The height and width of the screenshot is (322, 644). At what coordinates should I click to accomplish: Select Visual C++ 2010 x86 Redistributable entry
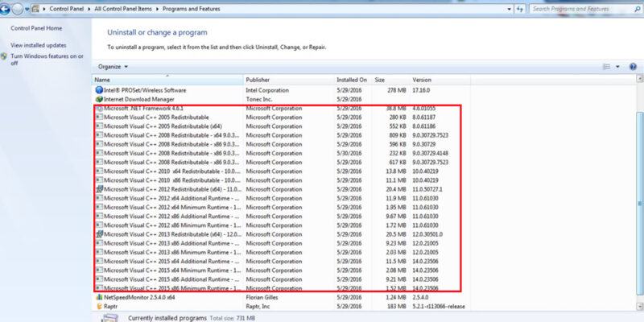click(281, 180)
